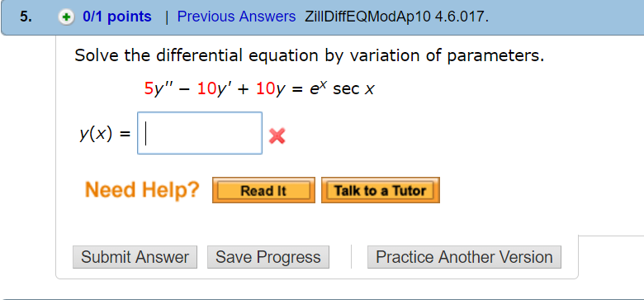Click the Need Help? label
Viewport: 644px width, 300px height.
[x=142, y=190]
